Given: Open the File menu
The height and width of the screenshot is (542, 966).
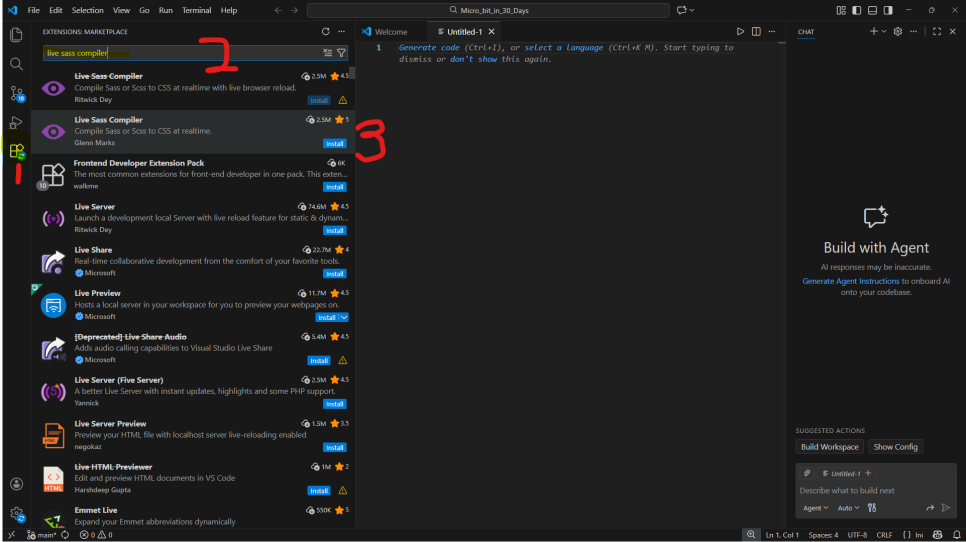Looking at the screenshot, I should pos(34,10).
